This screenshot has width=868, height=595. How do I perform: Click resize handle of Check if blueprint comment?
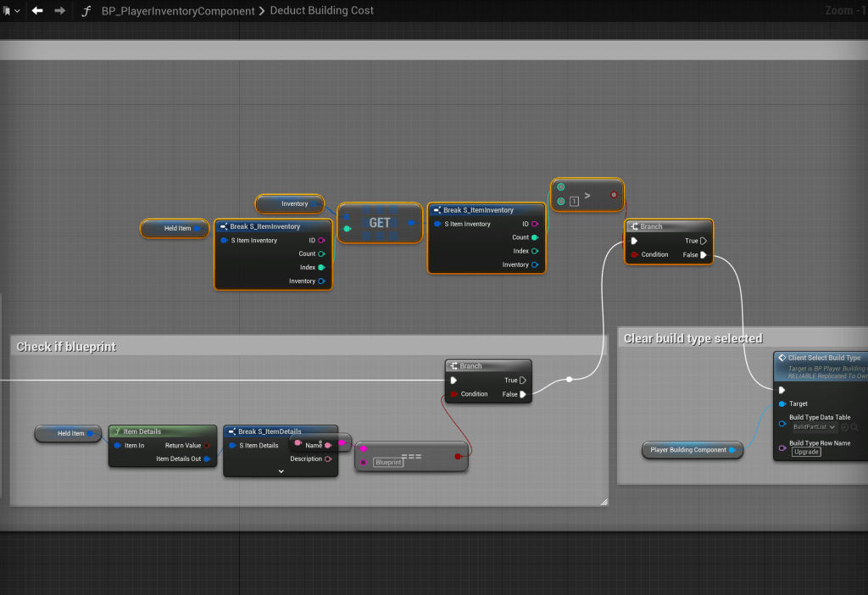[604, 502]
